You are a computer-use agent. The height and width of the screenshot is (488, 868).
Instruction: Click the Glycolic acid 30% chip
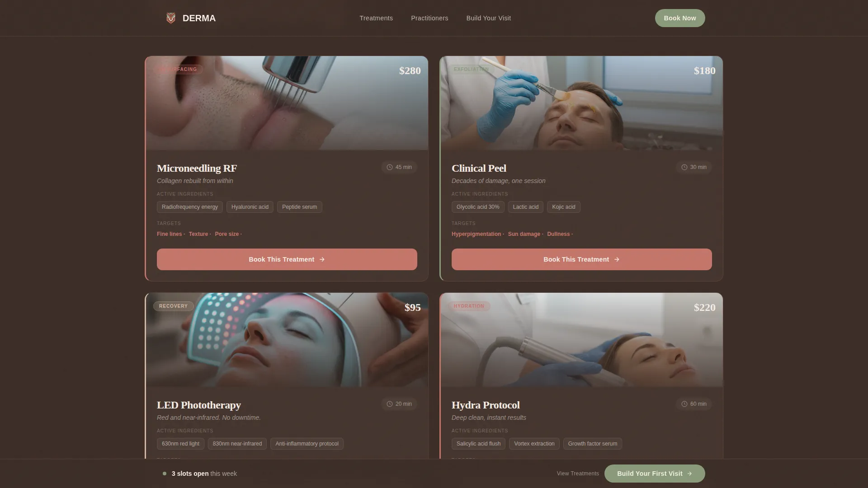click(478, 207)
